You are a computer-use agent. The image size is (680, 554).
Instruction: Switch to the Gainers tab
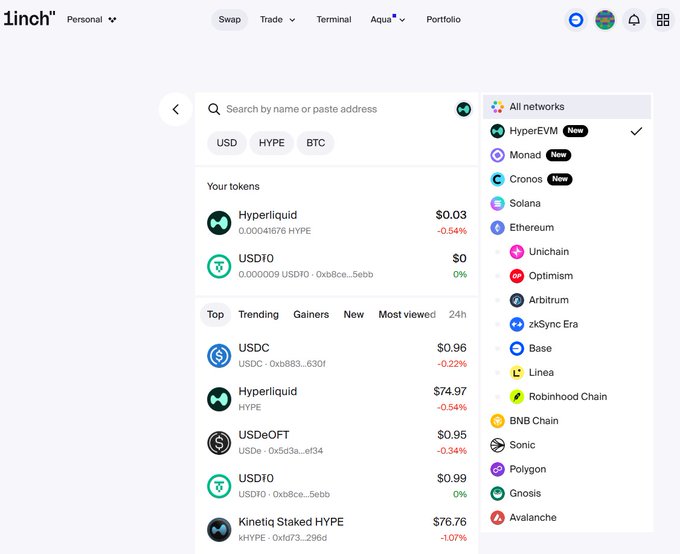311,315
